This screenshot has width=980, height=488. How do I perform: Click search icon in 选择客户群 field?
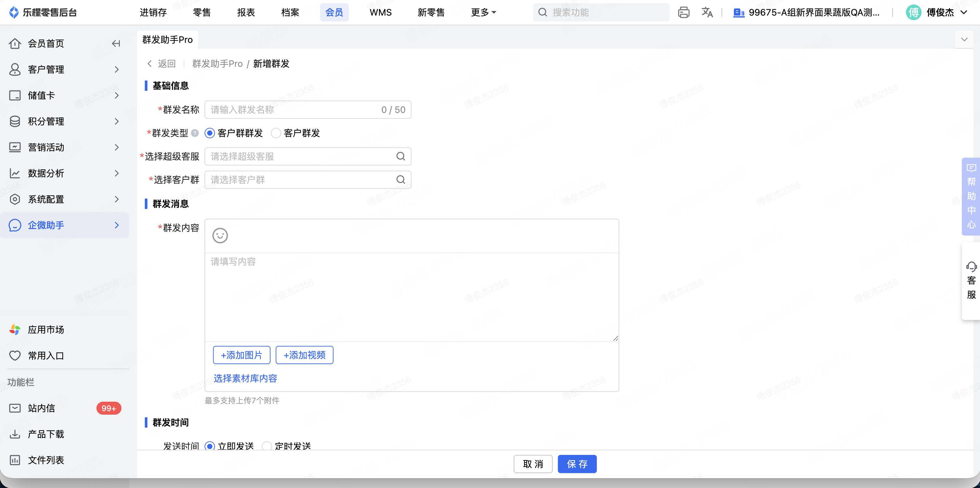coord(401,179)
